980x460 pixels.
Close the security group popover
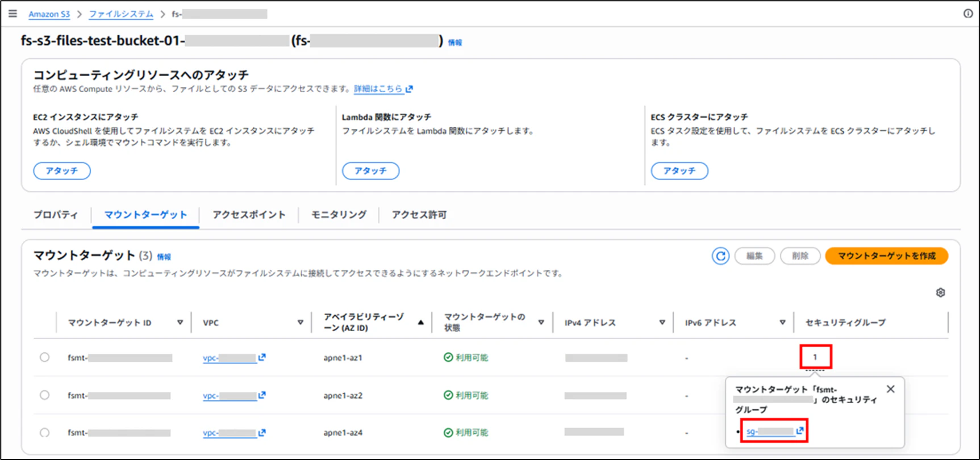click(890, 389)
